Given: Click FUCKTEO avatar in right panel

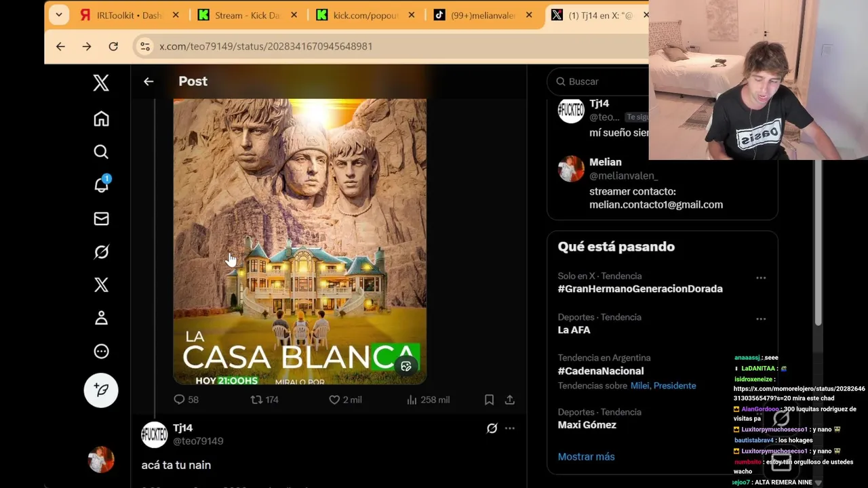Looking at the screenshot, I should click(571, 110).
